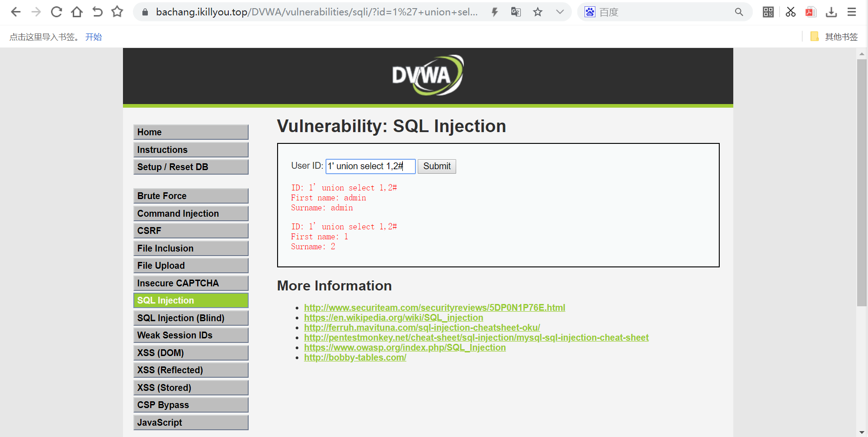Image resolution: width=868 pixels, height=437 pixels.
Task: Click the 'First name: 1' result line
Action: (320, 237)
